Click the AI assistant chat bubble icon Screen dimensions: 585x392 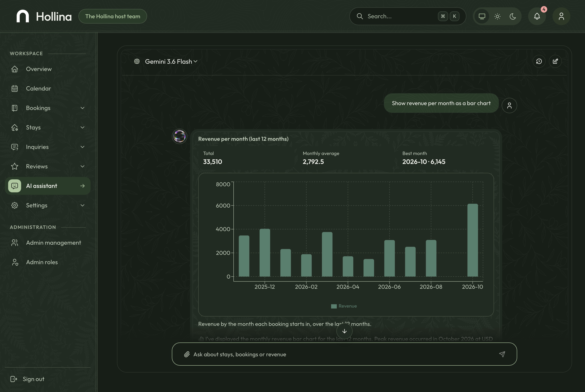[x=14, y=186]
